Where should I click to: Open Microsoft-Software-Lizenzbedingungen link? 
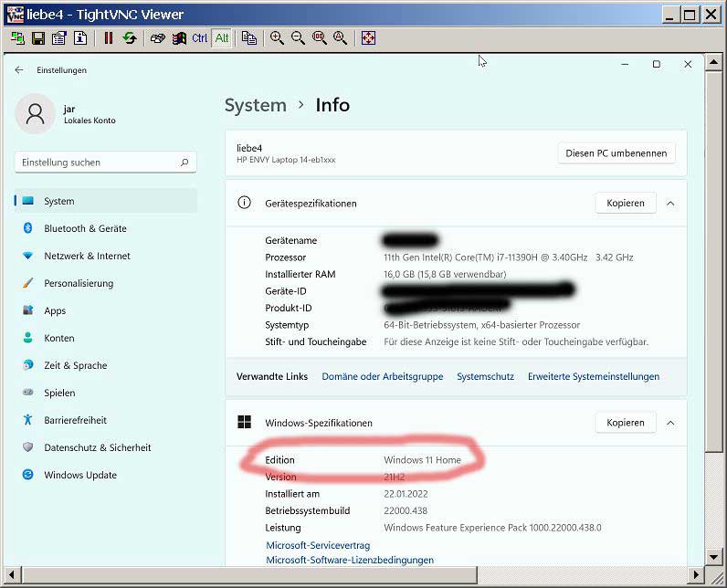click(x=350, y=560)
